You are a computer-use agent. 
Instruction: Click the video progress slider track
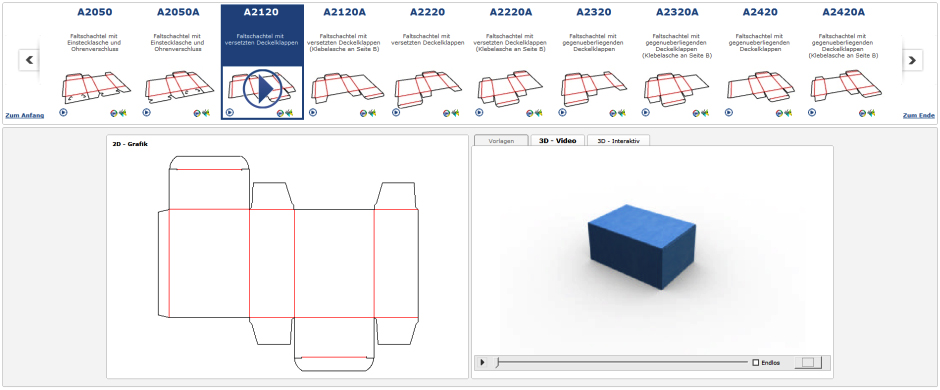pos(622,362)
